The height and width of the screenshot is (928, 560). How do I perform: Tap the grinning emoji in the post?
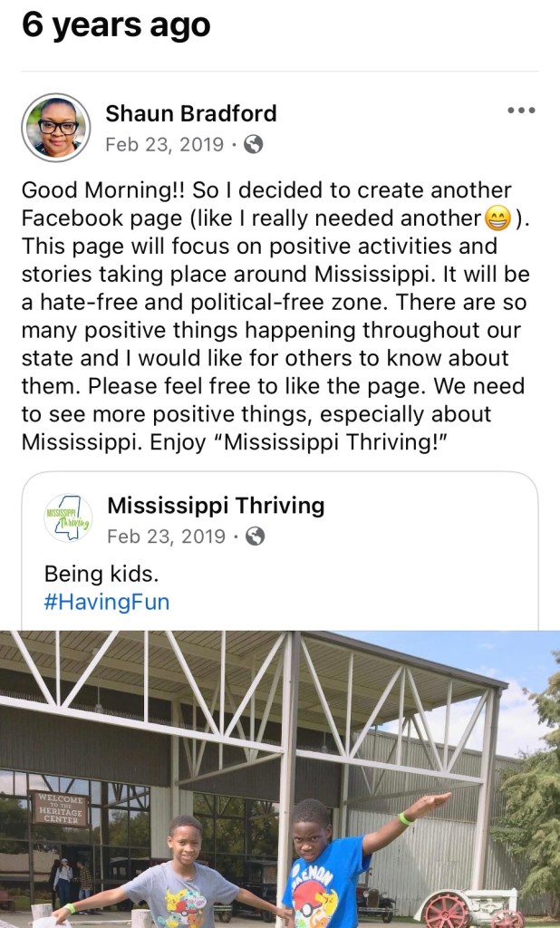click(x=497, y=218)
